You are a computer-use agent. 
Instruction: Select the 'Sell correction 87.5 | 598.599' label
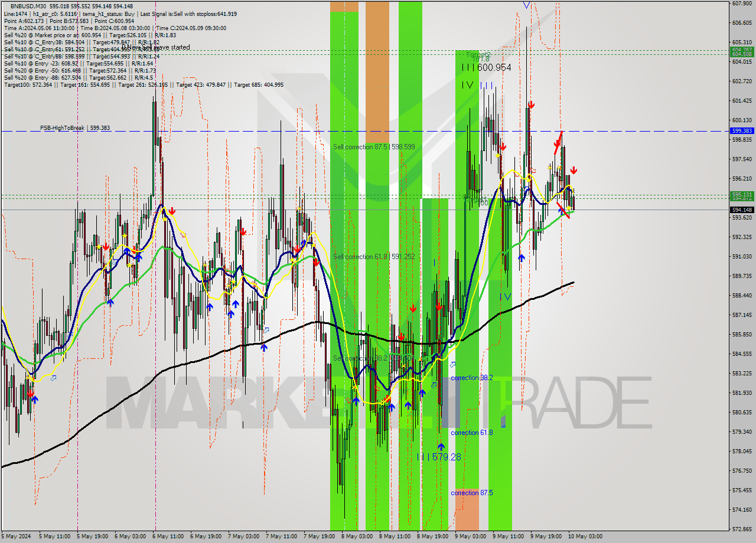click(374, 146)
